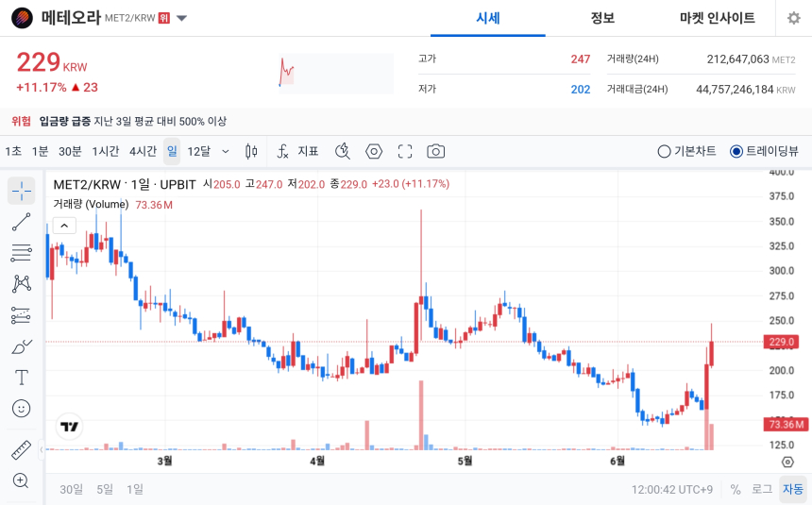Select the crosshair cursor tool

21,191
